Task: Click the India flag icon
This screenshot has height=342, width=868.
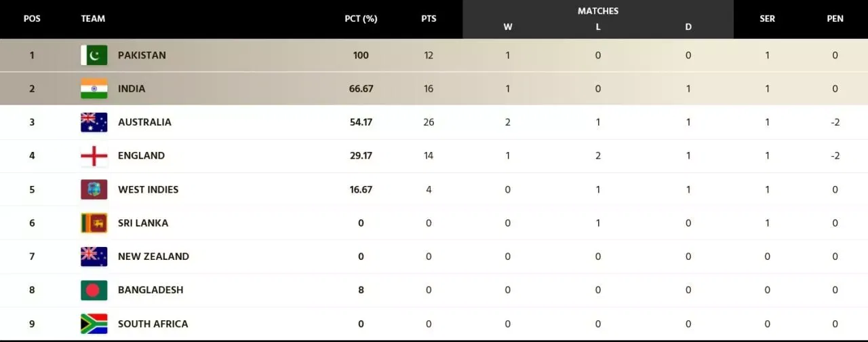Action: (x=94, y=89)
